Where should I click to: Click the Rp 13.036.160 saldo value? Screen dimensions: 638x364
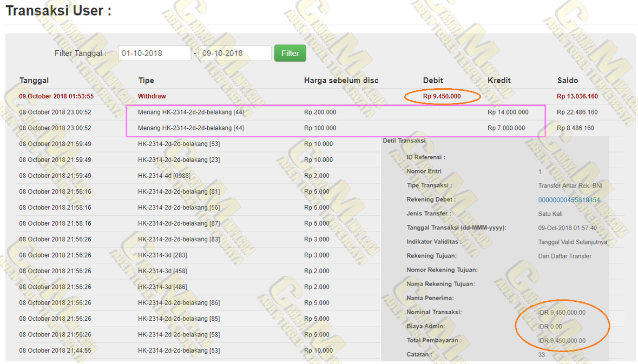[577, 96]
